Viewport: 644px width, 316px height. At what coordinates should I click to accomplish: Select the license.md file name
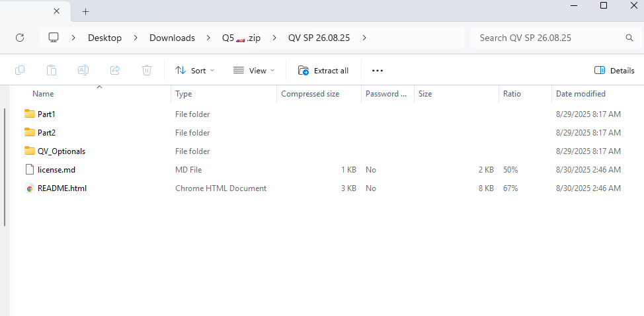(x=56, y=169)
